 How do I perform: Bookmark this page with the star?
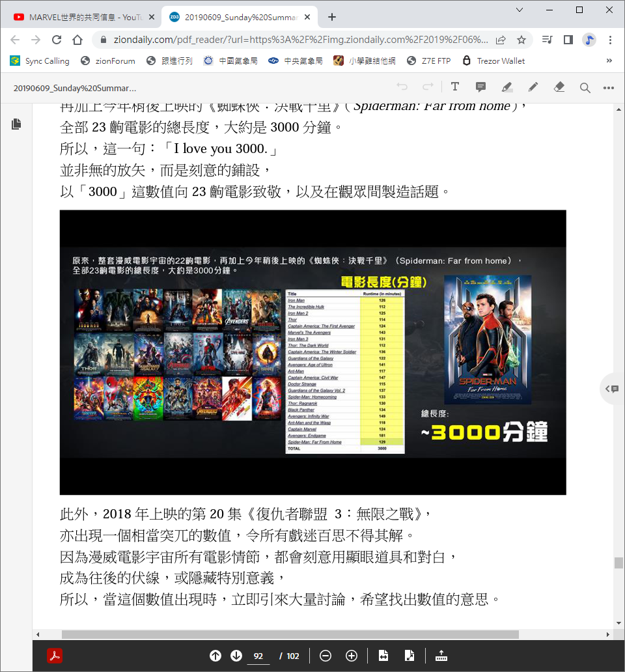[521, 40]
